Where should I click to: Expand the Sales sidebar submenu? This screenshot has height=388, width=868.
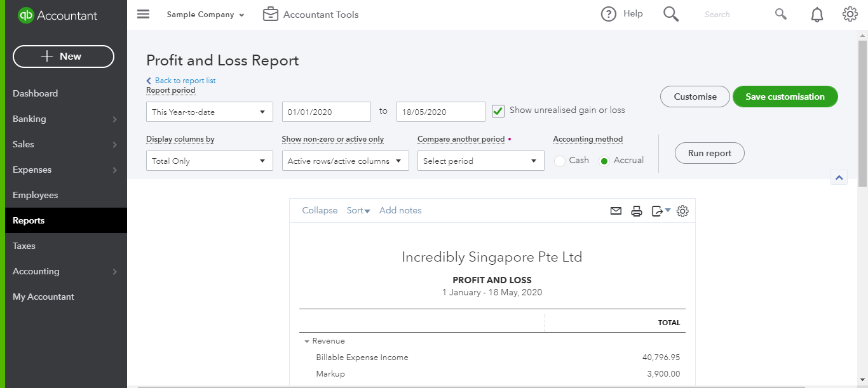(x=115, y=145)
